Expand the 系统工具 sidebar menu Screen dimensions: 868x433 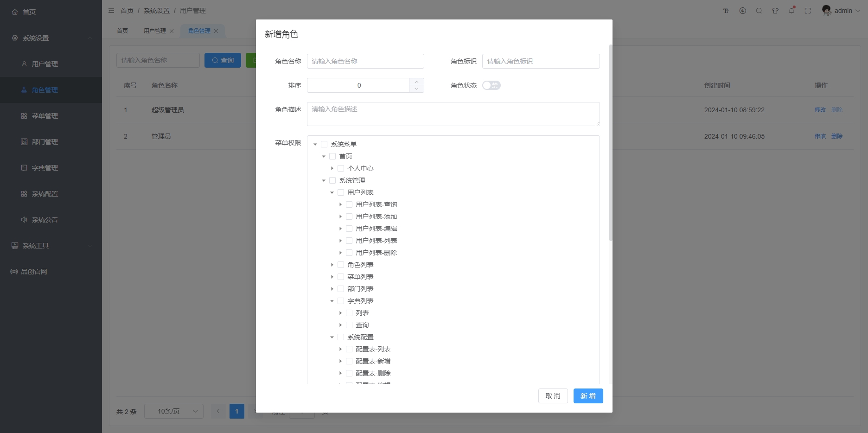[x=51, y=246]
